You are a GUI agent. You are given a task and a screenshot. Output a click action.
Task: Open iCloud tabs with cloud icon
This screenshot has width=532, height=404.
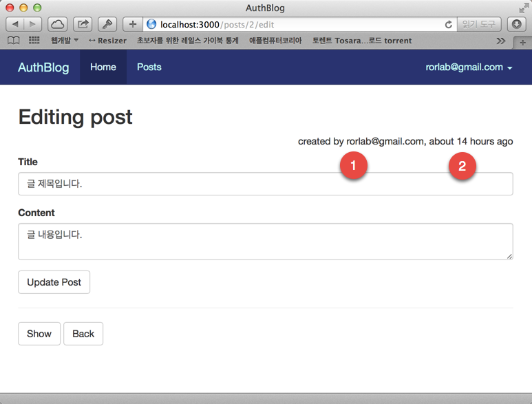58,24
